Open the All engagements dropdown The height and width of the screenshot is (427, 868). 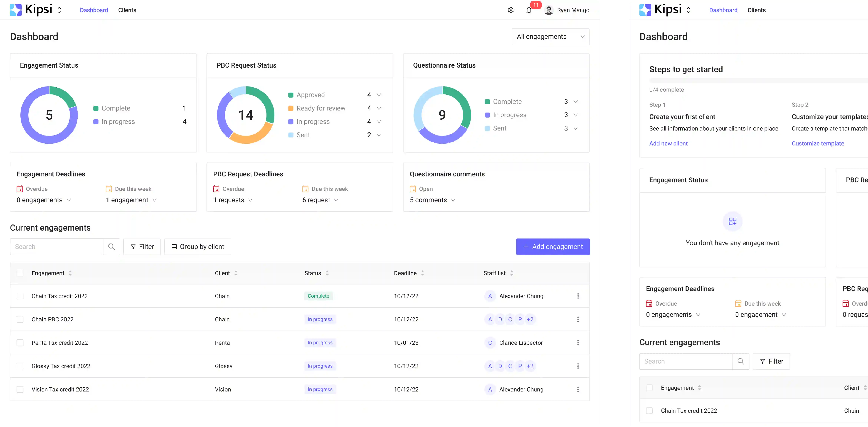550,36
